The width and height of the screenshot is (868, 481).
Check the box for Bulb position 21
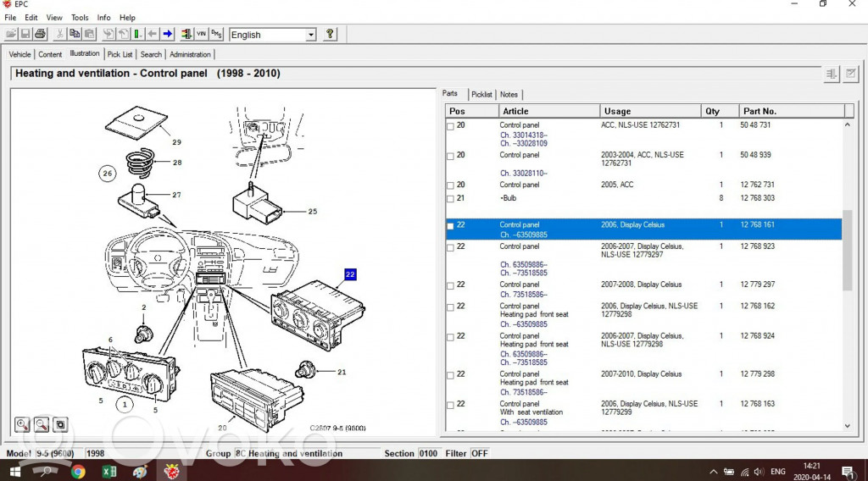point(450,199)
